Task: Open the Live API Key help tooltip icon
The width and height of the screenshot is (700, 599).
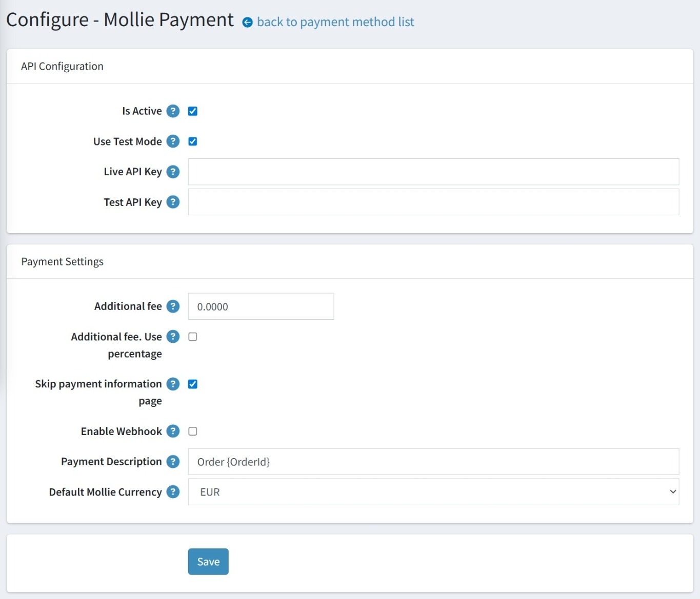Action: (x=173, y=172)
